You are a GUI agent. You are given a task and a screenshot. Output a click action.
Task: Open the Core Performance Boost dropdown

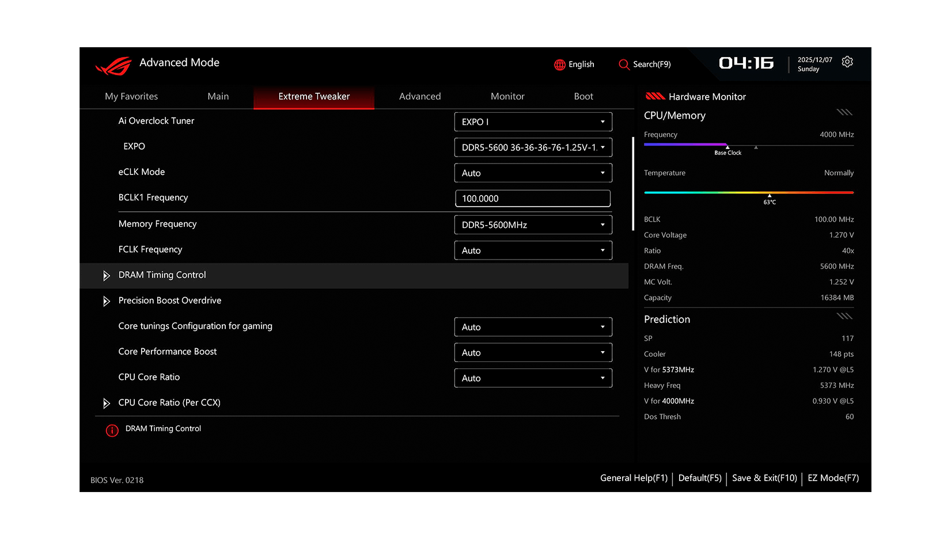[x=533, y=353]
